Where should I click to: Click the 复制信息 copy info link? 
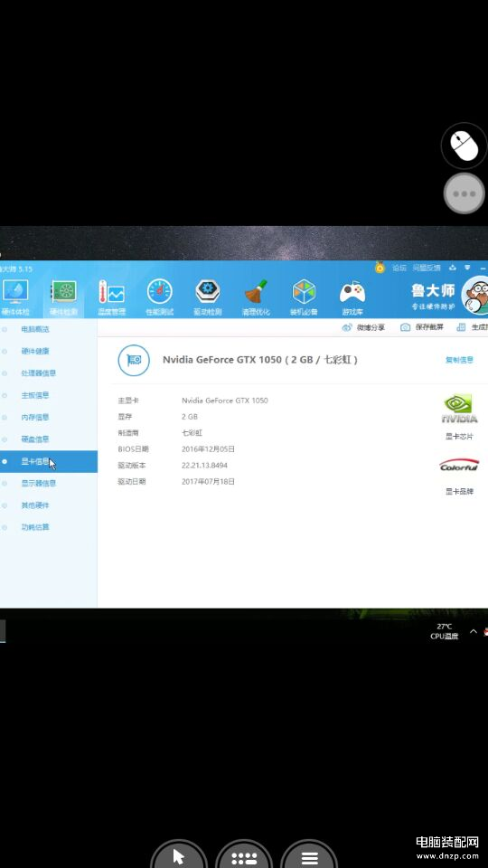(459, 360)
